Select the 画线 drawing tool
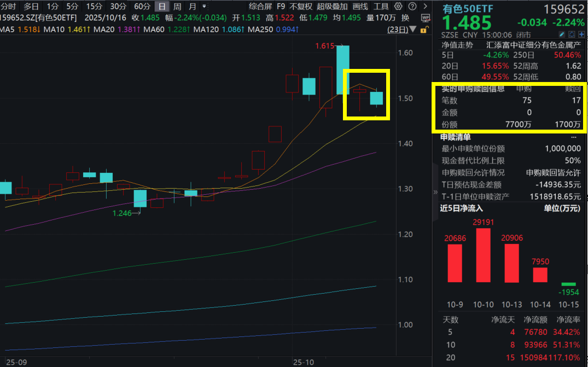Image resolution: width=588 pixels, height=367 pixels. [359, 6]
